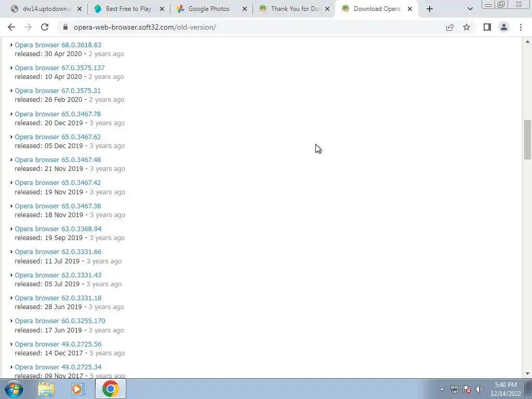Open the browser side panel
Screen dimensions: 532x399
(487, 27)
